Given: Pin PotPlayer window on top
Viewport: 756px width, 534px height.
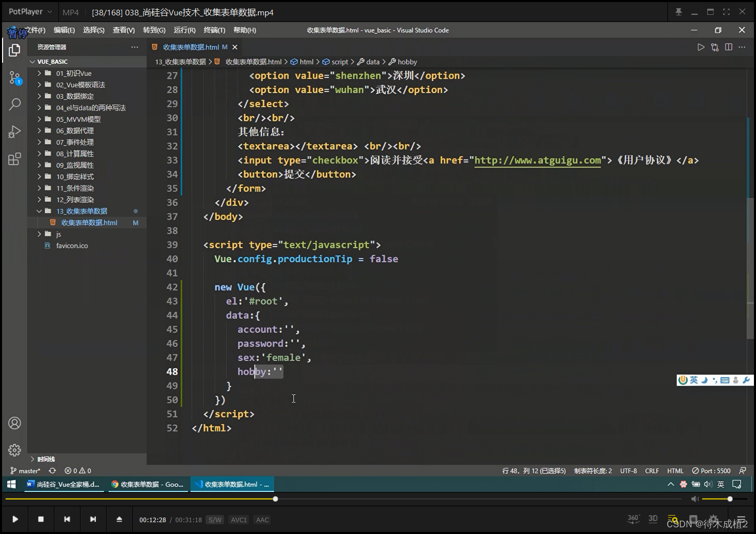Looking at the screenshot, I should point(679,12).
